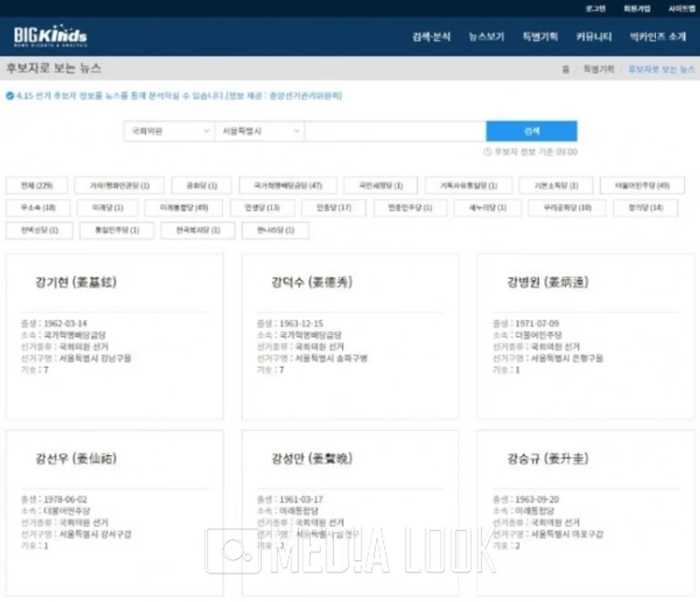Filter candidates by 정의당 (14)

[x=645, y=208]
